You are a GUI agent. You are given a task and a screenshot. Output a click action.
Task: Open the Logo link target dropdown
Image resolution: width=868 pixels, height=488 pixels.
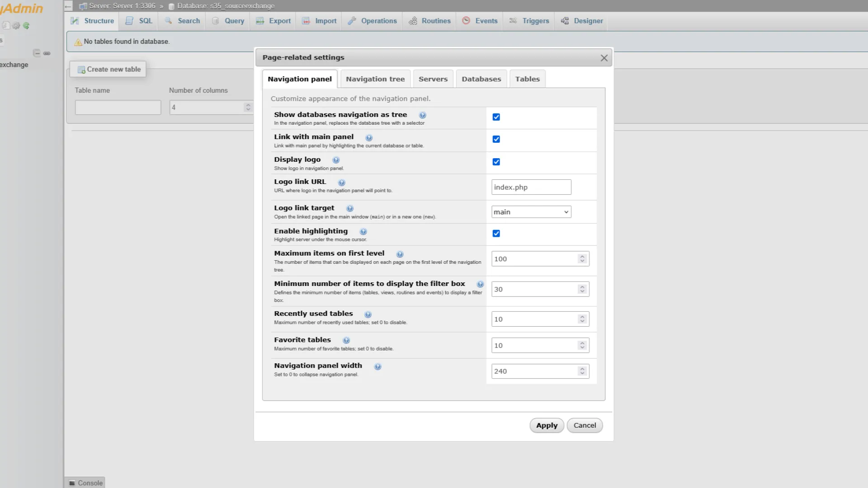(x=531, y=212)
